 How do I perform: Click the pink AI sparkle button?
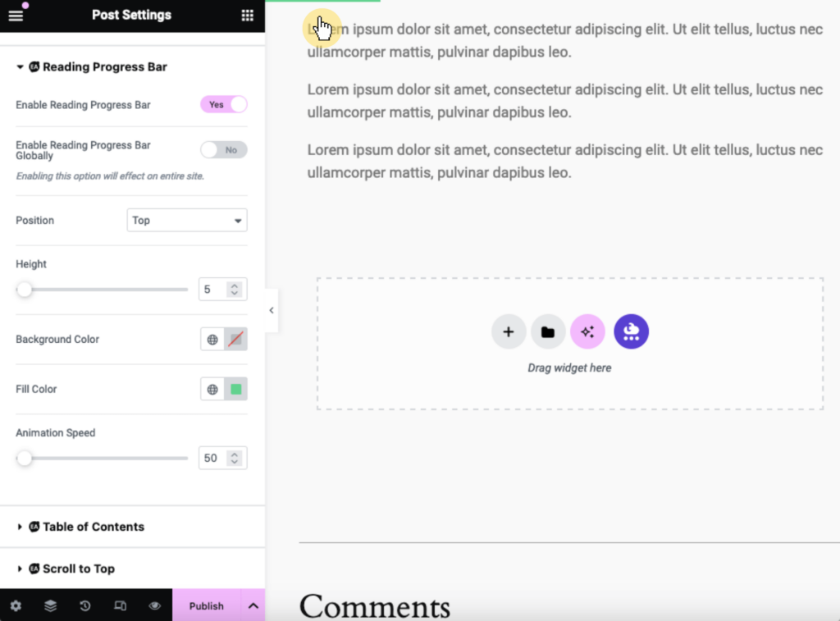(x=587, y=331)
